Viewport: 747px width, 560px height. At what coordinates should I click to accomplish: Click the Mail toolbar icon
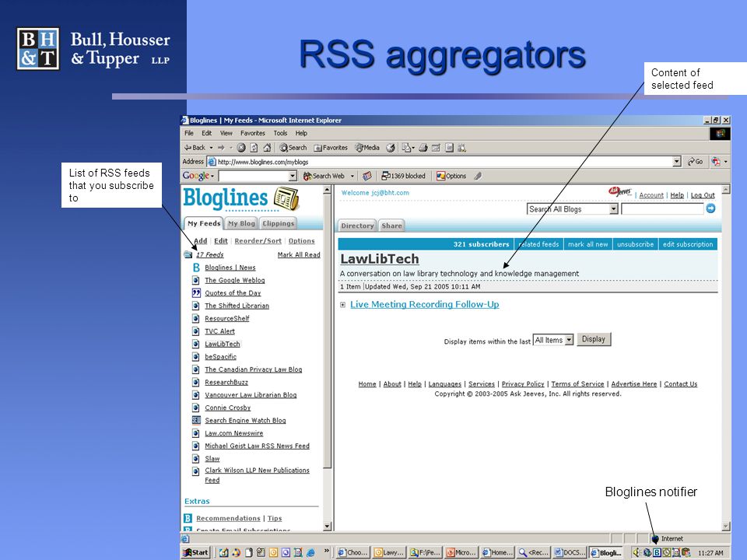(408, 148)
